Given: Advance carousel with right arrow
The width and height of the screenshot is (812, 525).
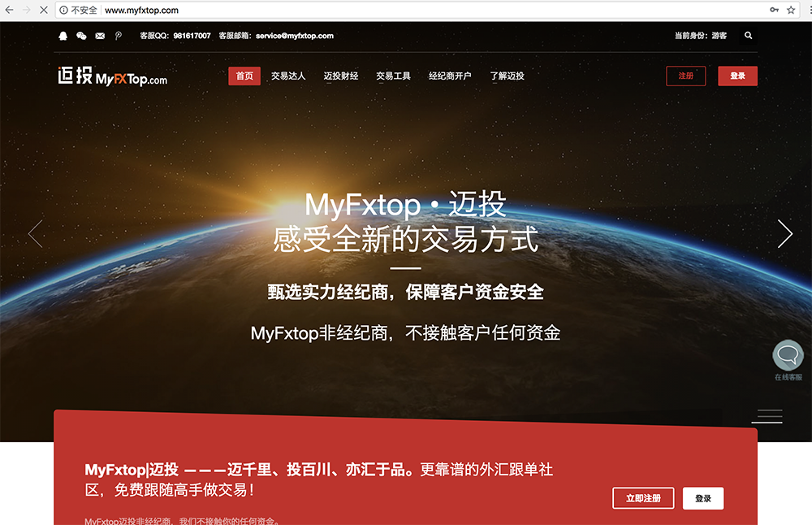Looking at the screenshot, I should [785, 234].
